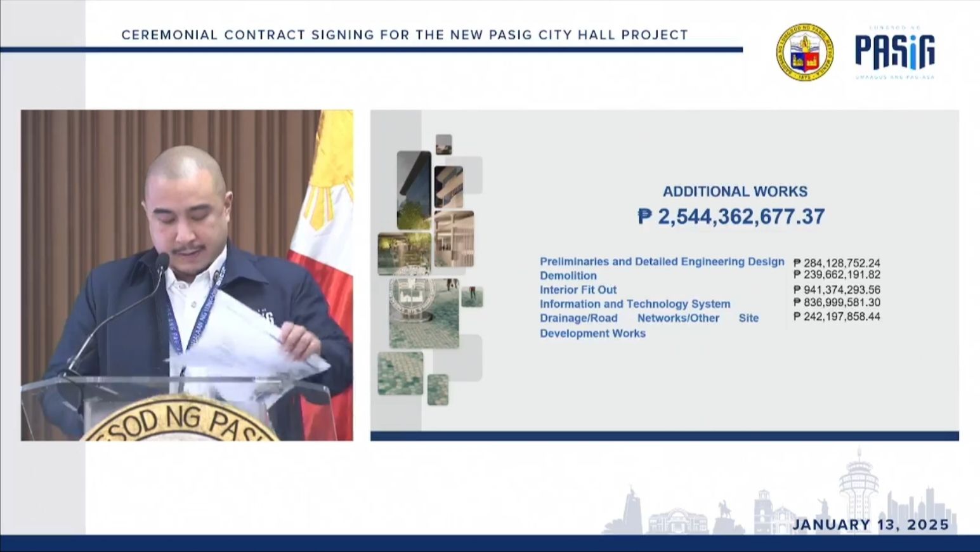Click the ₱ 242,197,858.44 amount

pyautogui.click(x=837, y=316)
